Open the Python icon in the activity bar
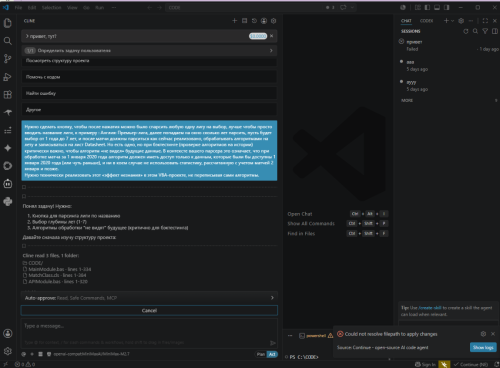Screen dimensions: 500x368 (8, 201)
